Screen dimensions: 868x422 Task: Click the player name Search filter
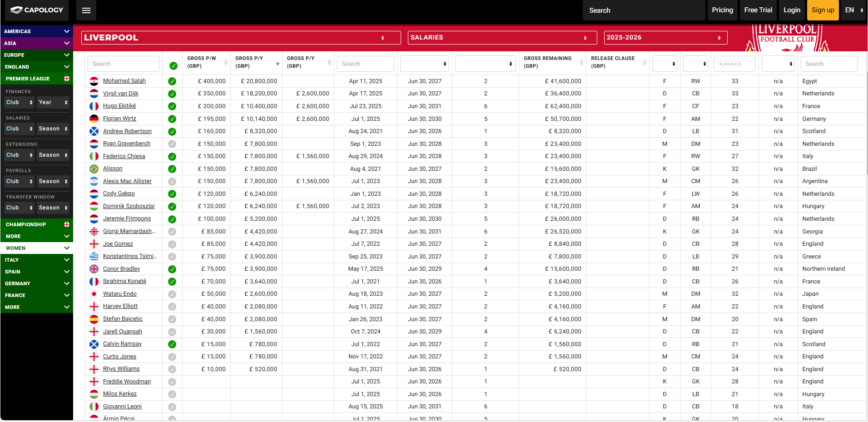coord(124,64)
